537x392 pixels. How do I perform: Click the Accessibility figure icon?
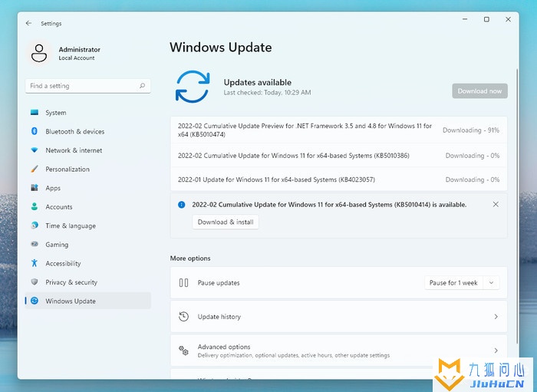35,263
